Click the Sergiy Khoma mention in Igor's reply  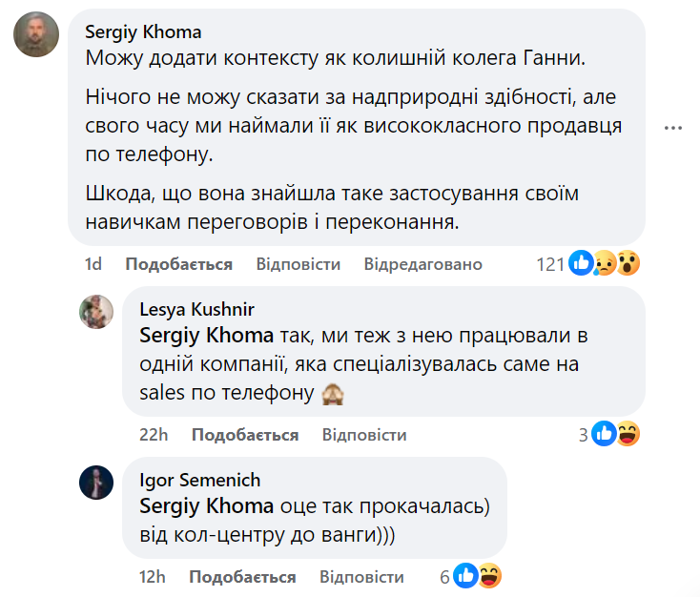click(207, 506)
